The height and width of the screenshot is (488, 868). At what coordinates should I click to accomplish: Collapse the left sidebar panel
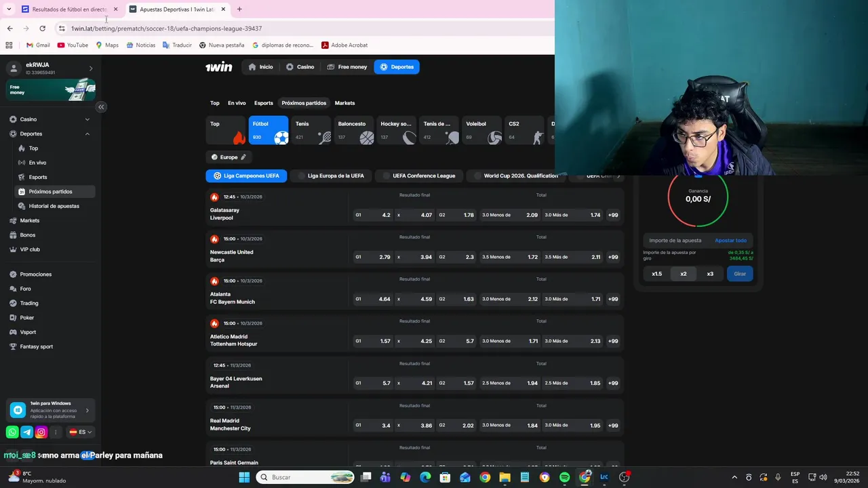coord(101,106)
